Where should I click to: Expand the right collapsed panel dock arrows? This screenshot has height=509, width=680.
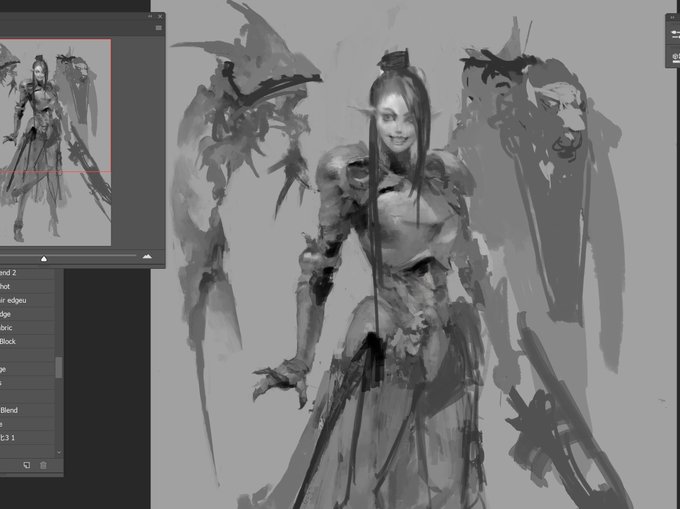[673, 17]
